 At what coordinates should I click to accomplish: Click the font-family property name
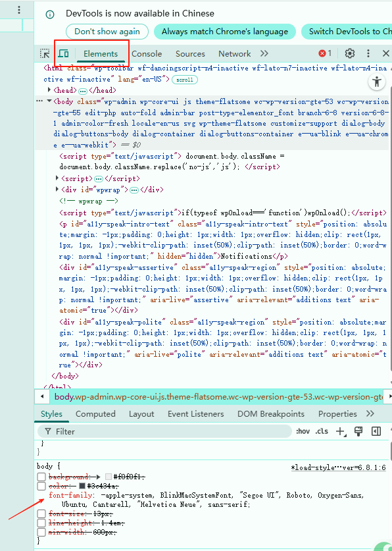[70, 495]
